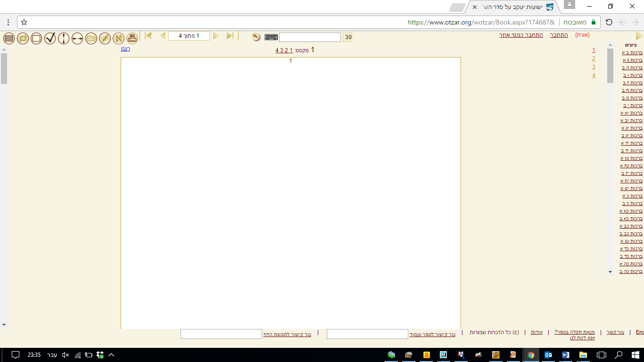This screenshot has height=362, width=644.
Task: Click the page number field '1 מתוך 4'
Action: [189, 36]
